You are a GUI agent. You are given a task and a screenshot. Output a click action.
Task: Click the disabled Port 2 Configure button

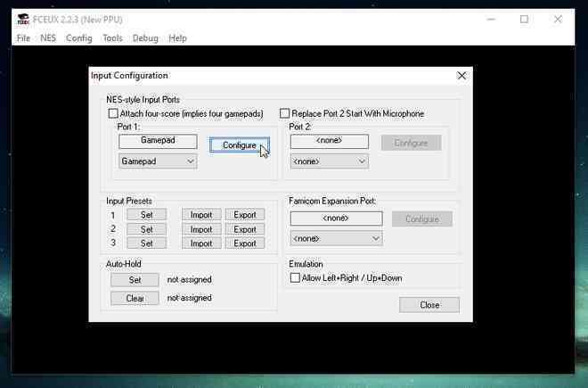click(x=411, y=143)
